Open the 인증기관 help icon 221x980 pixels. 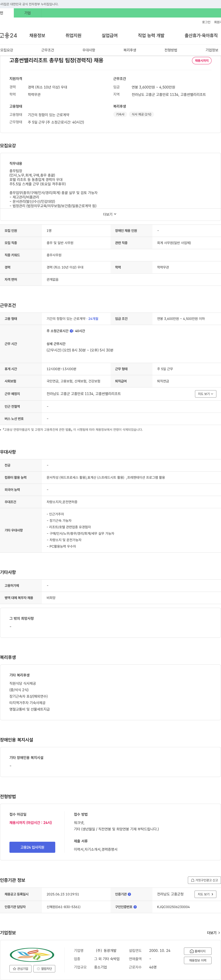tap(129, 894)
